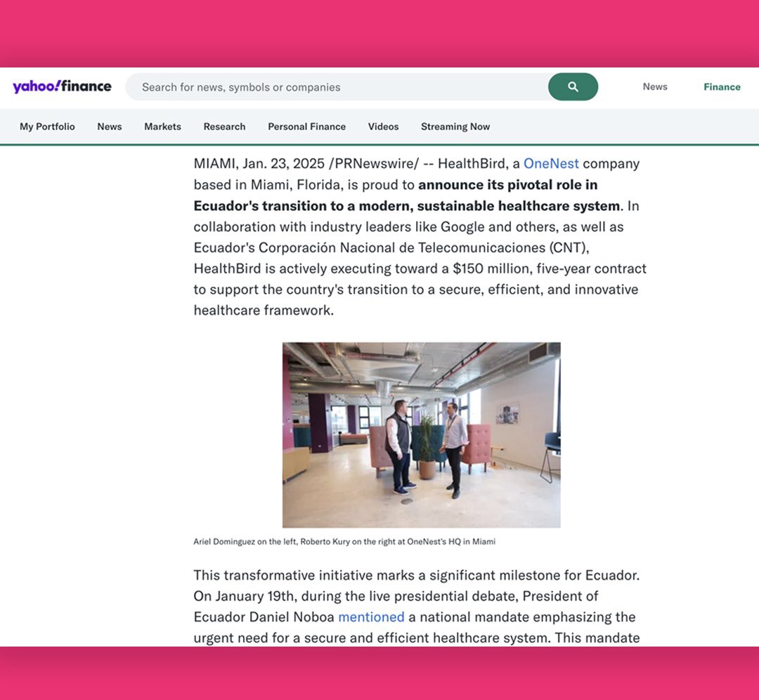Open the Markets navigation item
The height and width of the screenshot is (700, 759).
click(x=162, y=127)
